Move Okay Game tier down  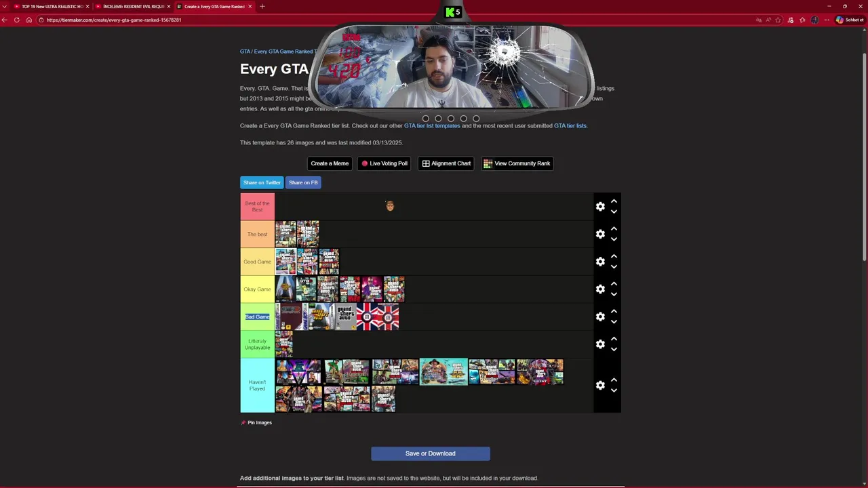pos(614,294)
